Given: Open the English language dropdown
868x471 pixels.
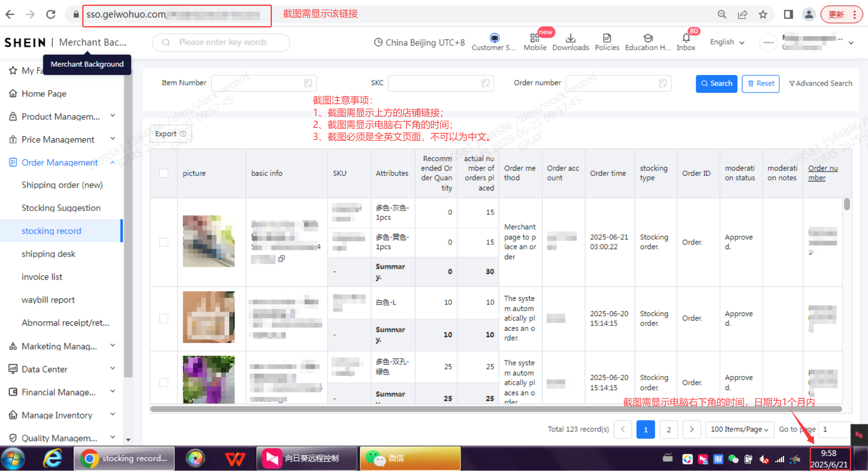Looking at the screenshot, I should [727, 42].
